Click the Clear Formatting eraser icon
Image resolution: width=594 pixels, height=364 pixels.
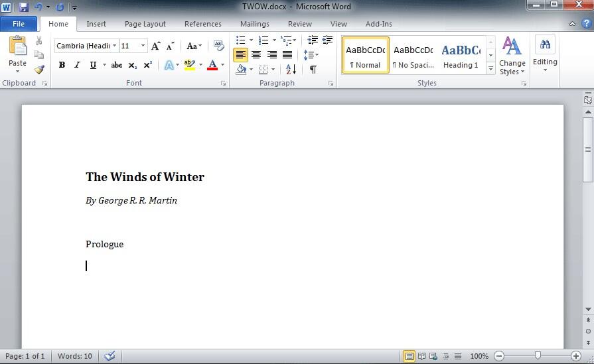(x=218, y=46)
